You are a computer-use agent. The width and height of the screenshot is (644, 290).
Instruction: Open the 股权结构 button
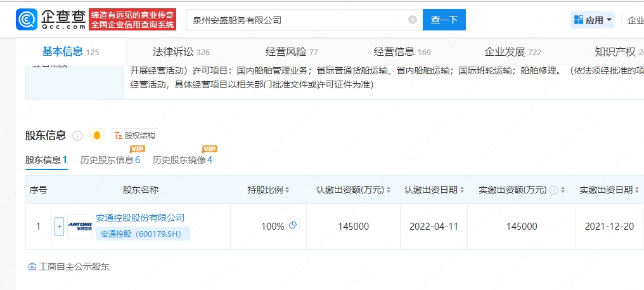pyautogui.click(x=135, y=135)
